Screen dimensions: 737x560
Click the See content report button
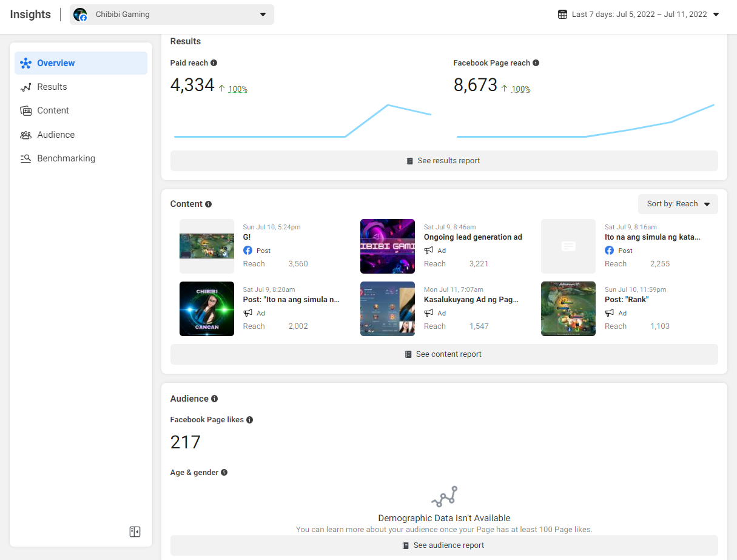pyautogui.click(x=444, y=354)
